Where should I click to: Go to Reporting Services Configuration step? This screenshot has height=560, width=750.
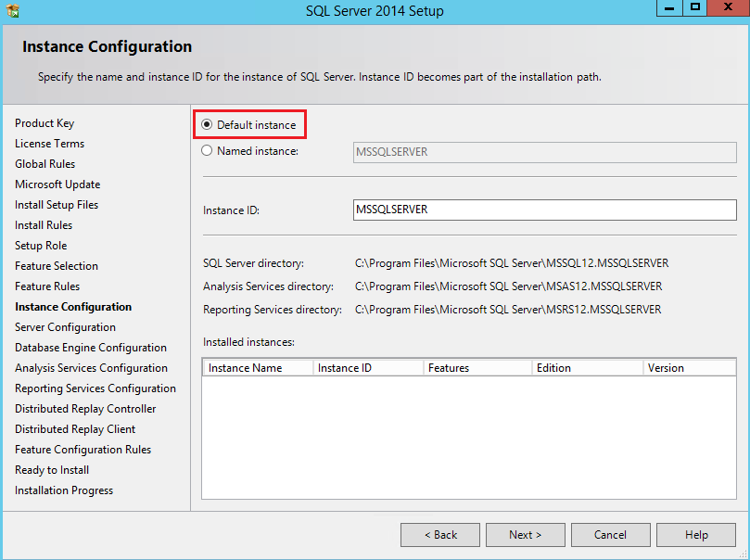(x=95, y=388)
